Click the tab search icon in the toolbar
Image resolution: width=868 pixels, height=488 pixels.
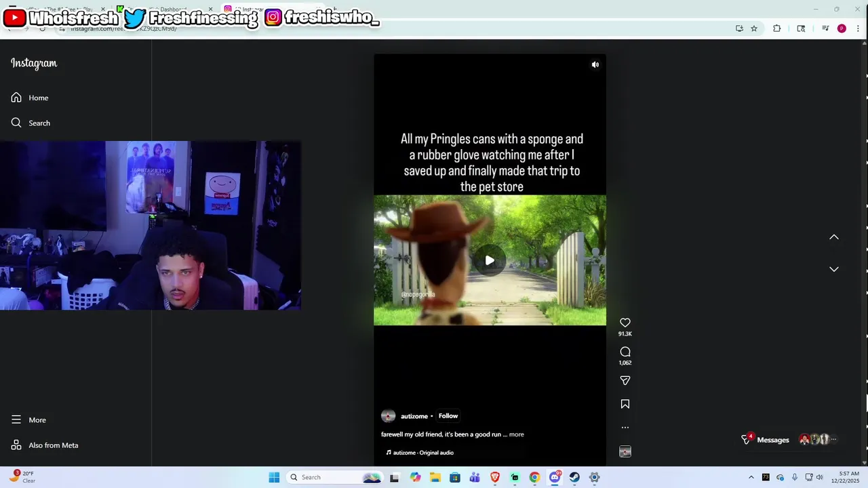(x=801, y=28)
